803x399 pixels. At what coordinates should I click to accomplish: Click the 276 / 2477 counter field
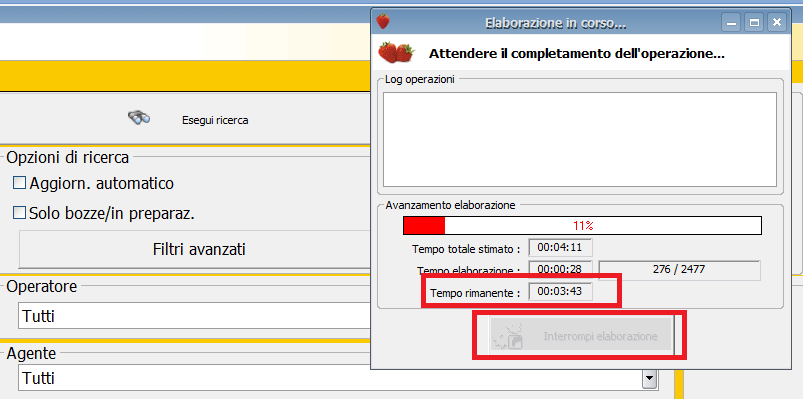(679, 269)
